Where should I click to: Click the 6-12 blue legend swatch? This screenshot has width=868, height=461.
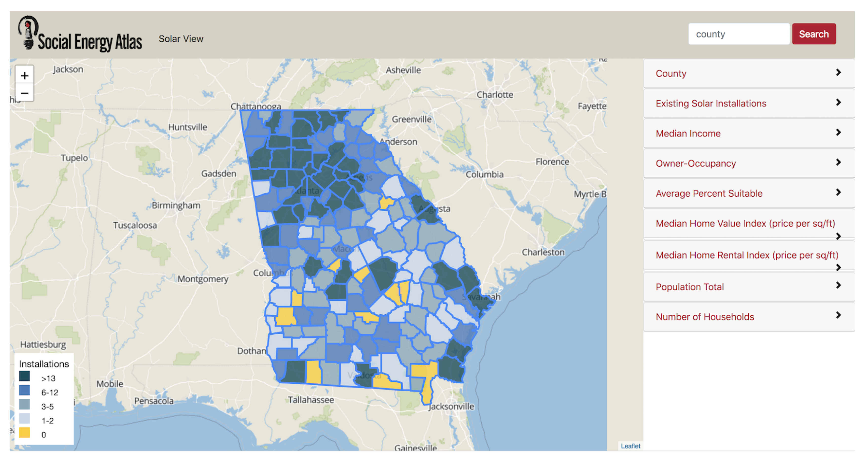pyautogui.click(x=24, y=391)
